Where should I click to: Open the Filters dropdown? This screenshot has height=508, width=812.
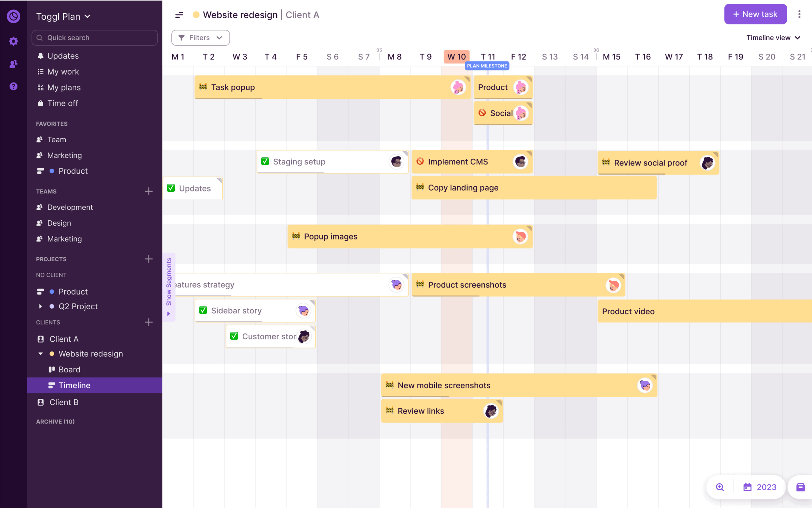pos(200,38)
